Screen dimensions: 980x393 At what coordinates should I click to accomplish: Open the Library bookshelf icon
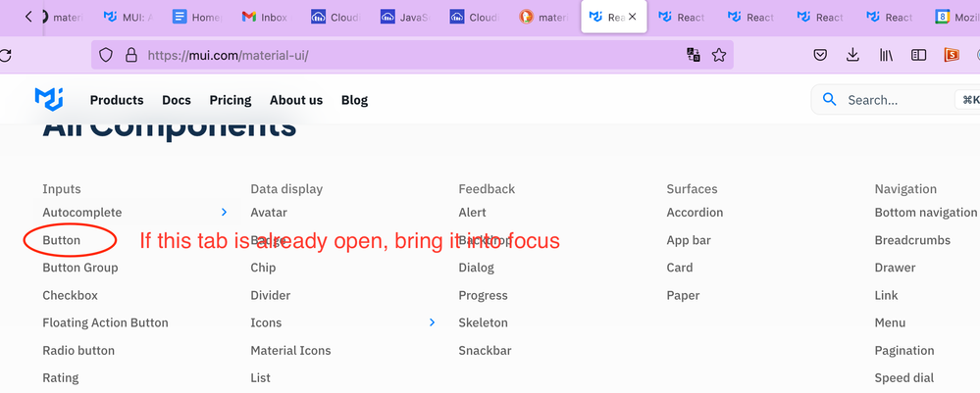click(886, 55)
